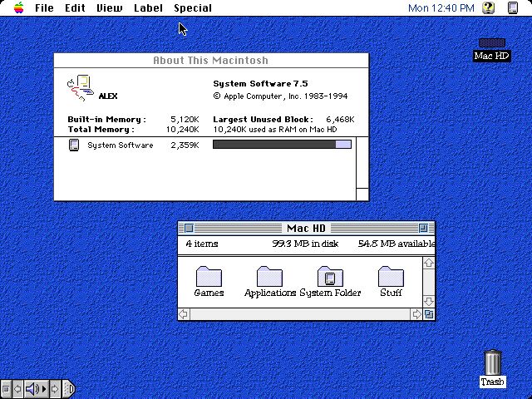Click the Macintosh computer logo in About window
This screenshot has height=399, width=532.
point(81,88)
